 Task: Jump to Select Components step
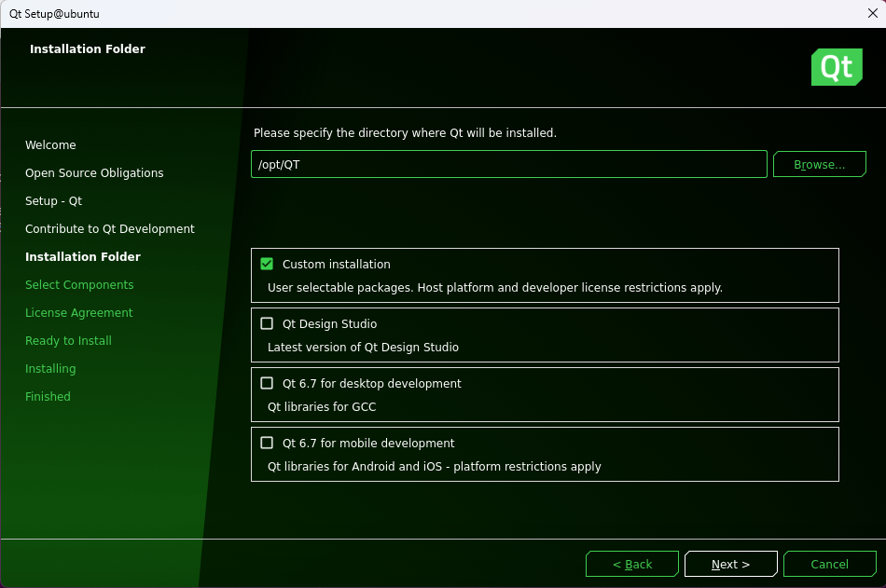tap(79, 285)
